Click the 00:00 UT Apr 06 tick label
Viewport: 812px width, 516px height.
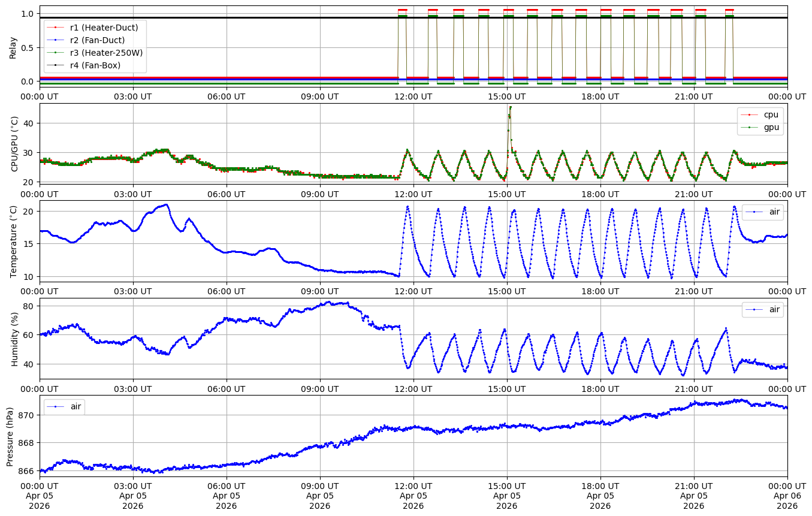787,496
